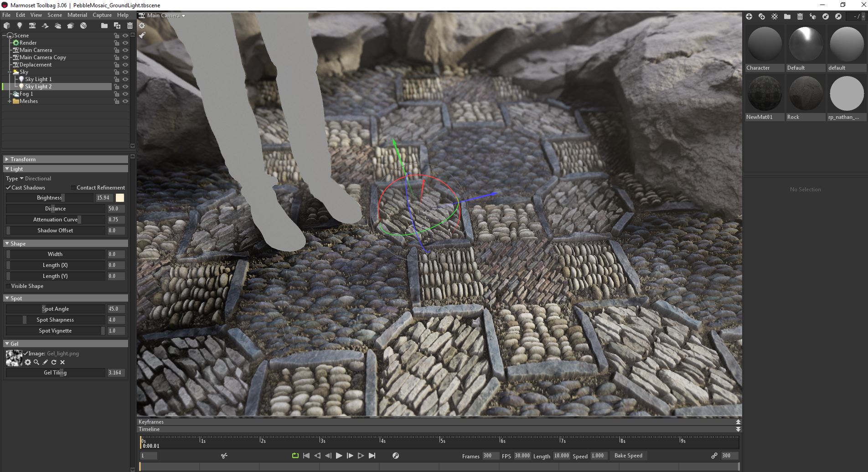Image resolution: width=868 pixels, height=472 pixels.
Task: Delete material using materials panel trash icon
Action: 800,16
